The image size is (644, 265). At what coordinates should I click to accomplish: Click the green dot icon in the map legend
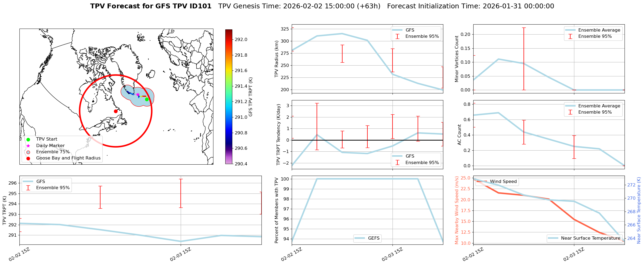coord(28,140)
